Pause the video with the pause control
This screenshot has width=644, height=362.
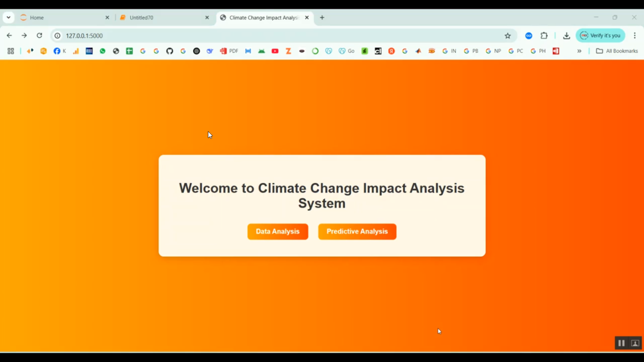[x=621, y=343]
